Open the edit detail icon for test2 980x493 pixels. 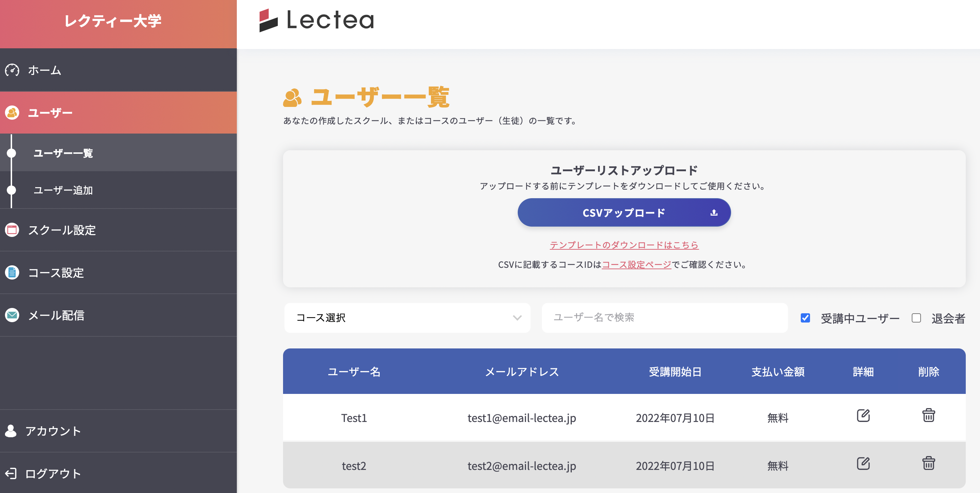[x=863, y=464]
